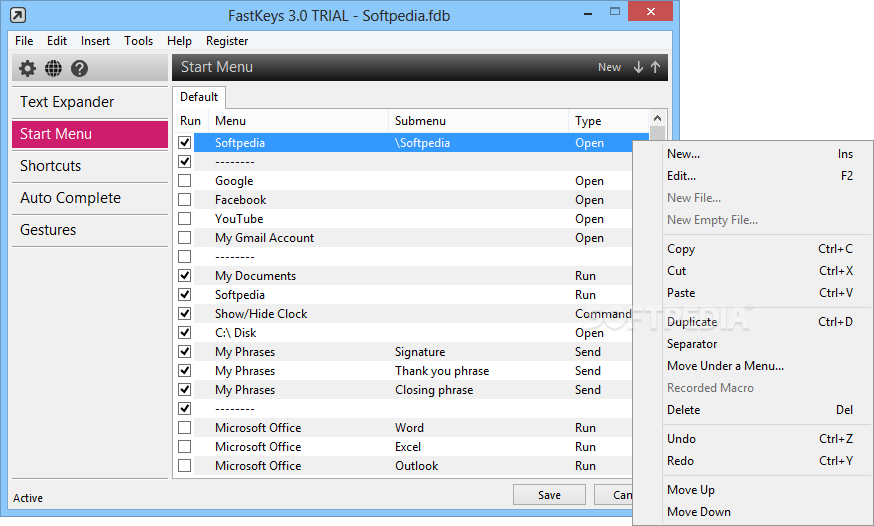Select the Default tab
The image size is (874, 526).
pos(199,97)
